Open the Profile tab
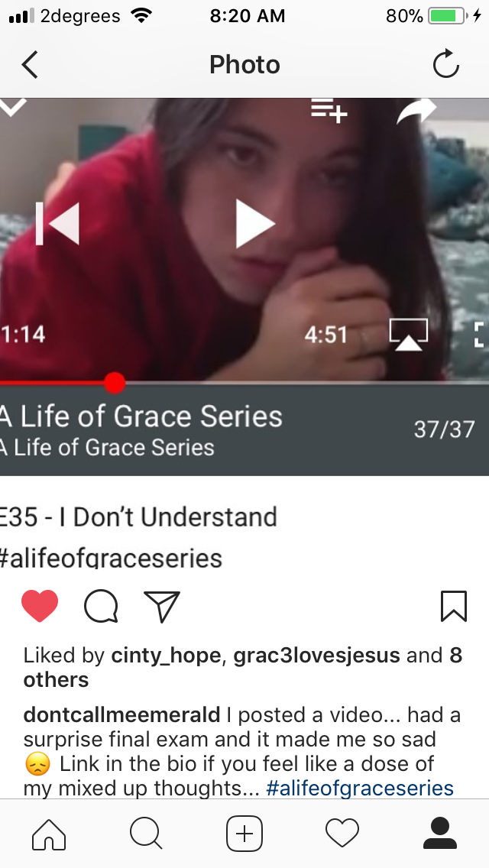 point(440,833)
